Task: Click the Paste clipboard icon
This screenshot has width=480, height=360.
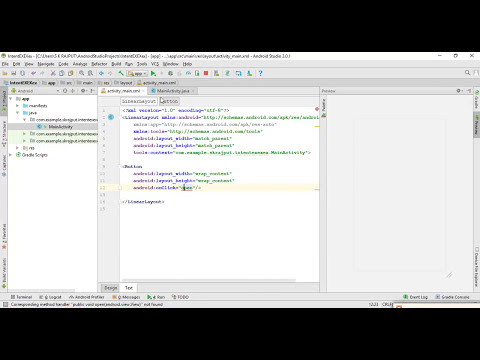Action: pyautogui.click(x=70, y=73)
